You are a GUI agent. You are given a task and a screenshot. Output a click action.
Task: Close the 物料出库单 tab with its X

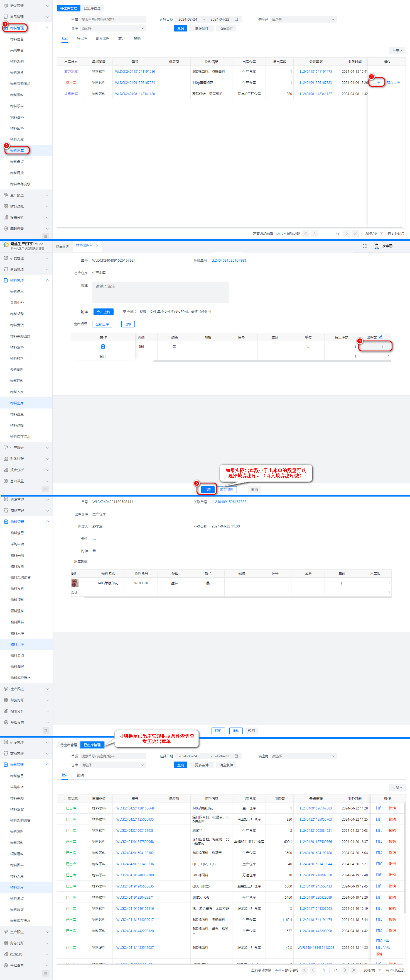click(x=97, y=245)
